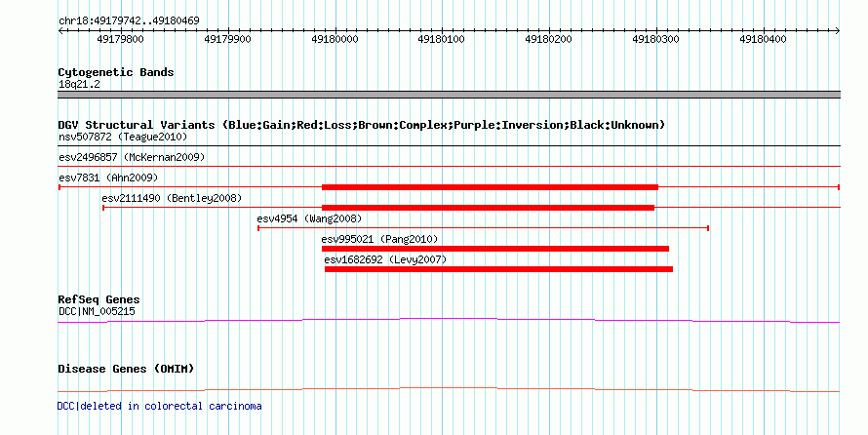This screenshot has width=868, height=435.
Task: Click the Disease Genes (OMIM) track heading
Action: (x=126, y=369)
